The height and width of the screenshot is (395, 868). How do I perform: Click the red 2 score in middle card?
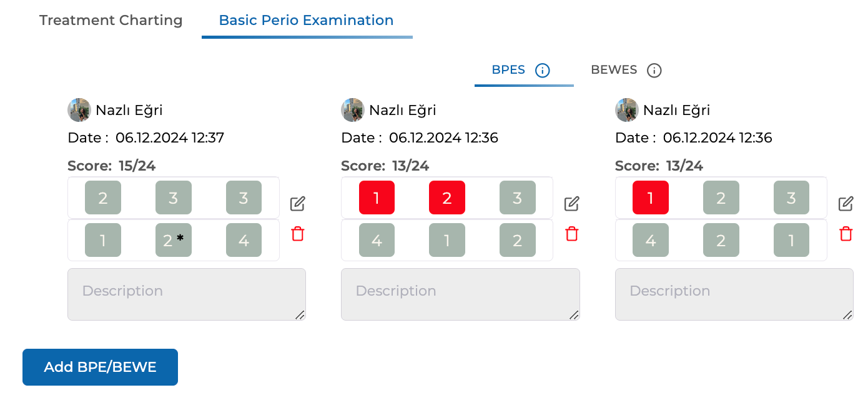(x=447, y=197)
